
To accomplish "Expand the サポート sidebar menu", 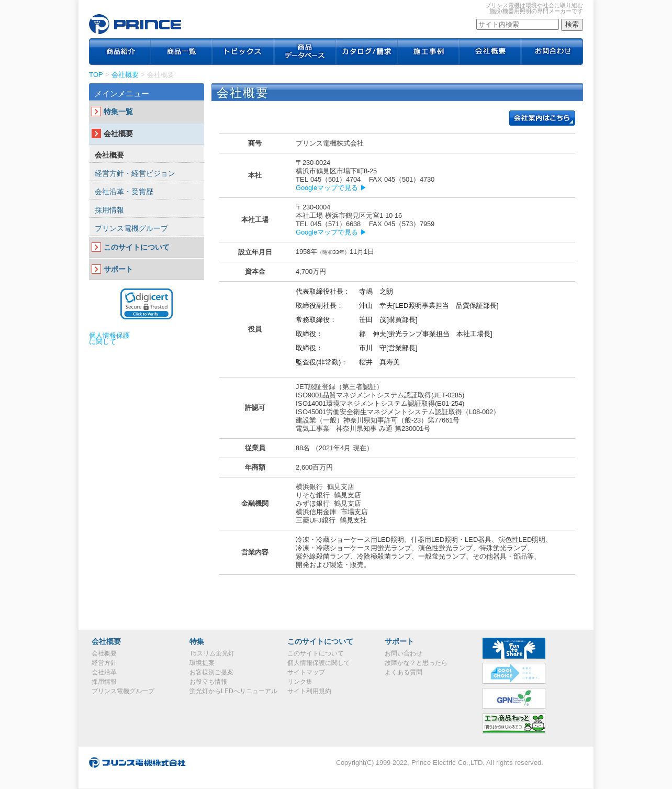I will coord(147,269).
